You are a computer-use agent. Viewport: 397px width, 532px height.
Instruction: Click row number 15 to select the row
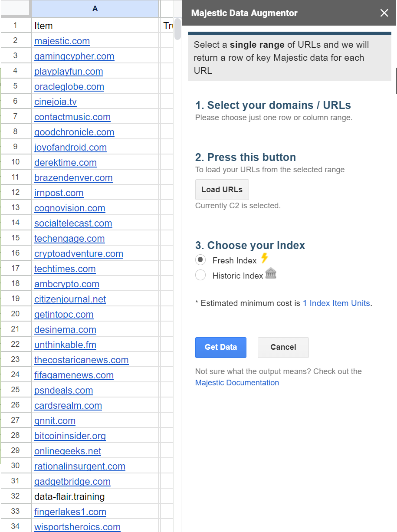16,238
